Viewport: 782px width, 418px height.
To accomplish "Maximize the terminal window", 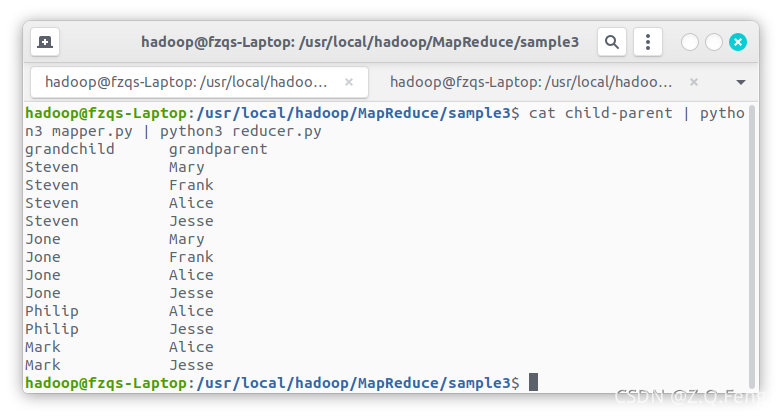I will coord(714,42).
